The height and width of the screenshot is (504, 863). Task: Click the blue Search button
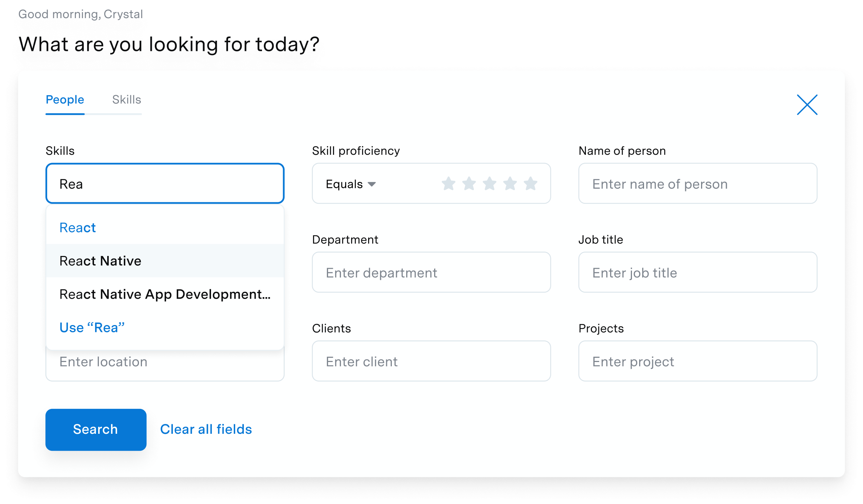[96, 430]
